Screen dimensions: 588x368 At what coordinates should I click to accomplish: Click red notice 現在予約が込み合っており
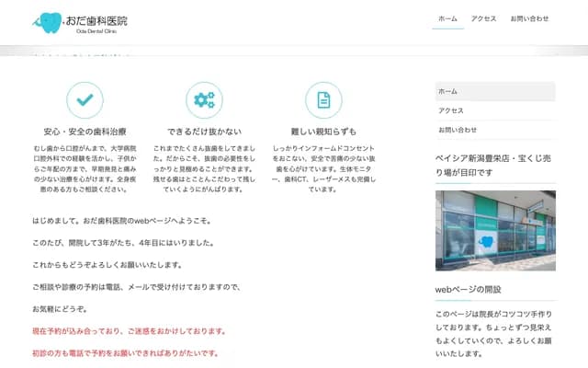pyautogui.click(x=130, y=331)
